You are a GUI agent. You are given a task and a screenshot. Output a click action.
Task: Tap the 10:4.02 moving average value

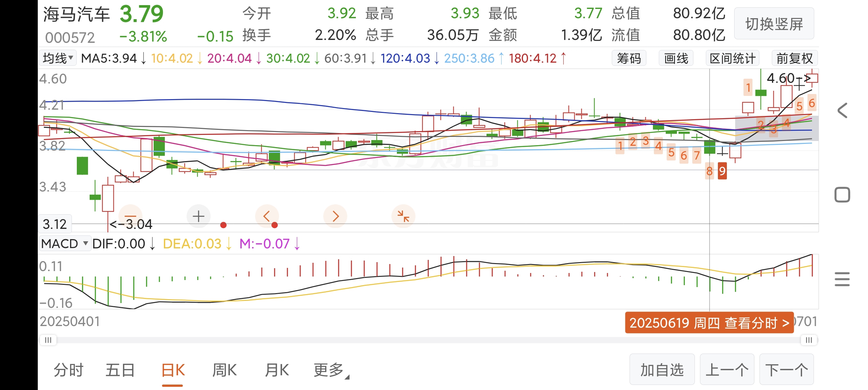coord(177,58)
